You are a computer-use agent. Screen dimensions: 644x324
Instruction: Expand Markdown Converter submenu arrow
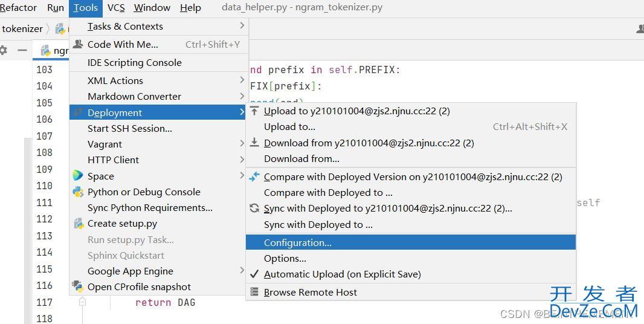point(242,96)
